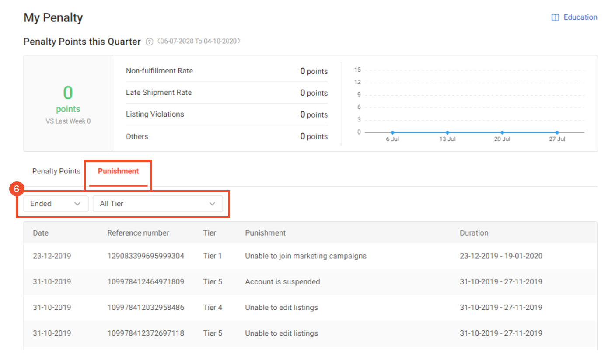The height and width of the screenshot is (364, 608).
Task: Select the Account is suspended row
Action: (x=283, y=282)
